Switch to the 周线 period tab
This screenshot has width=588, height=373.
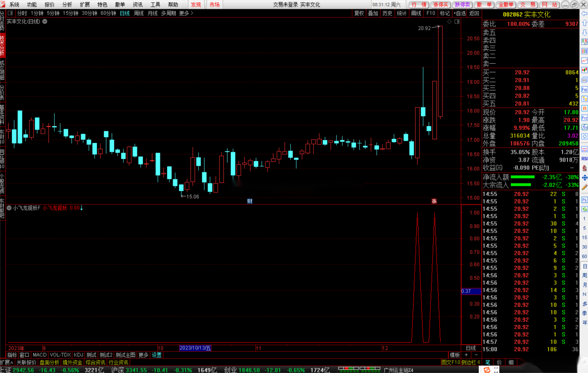(x=138, y=13)
